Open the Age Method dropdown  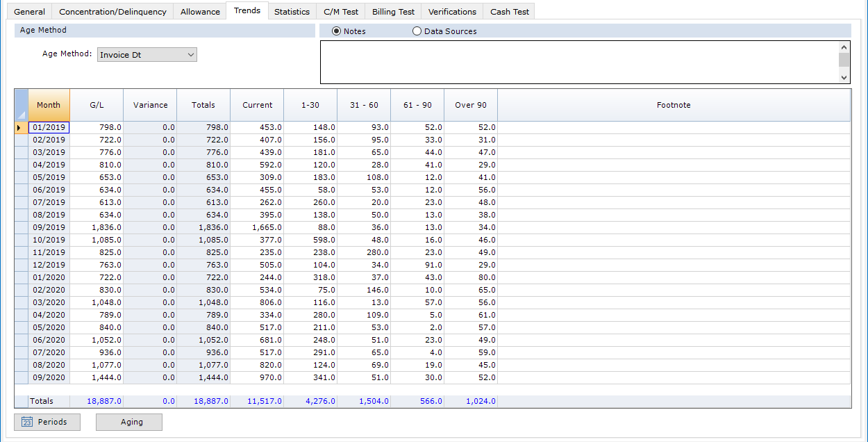pyautogui.click(x=147, y=55)
